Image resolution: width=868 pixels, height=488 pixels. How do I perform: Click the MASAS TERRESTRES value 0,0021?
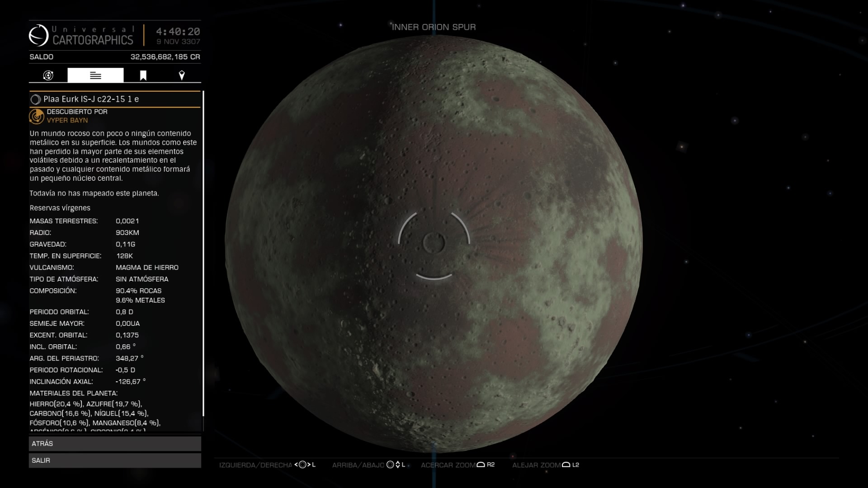(127, 221)
